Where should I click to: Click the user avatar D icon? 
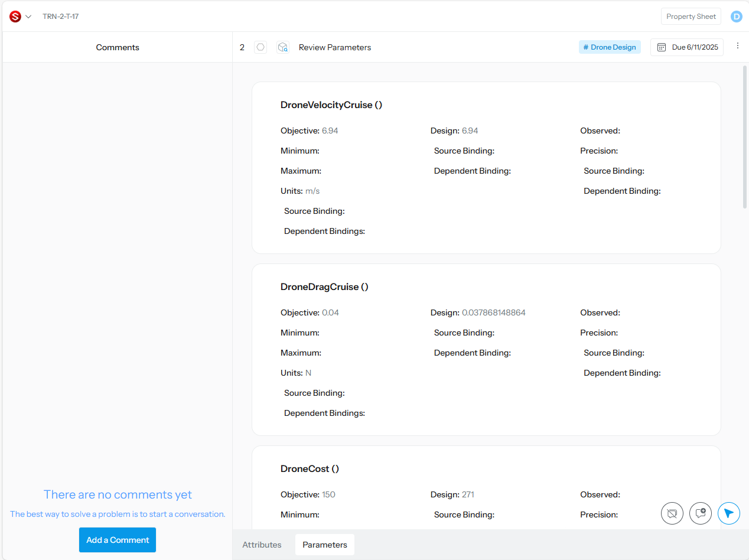(736, 17)
